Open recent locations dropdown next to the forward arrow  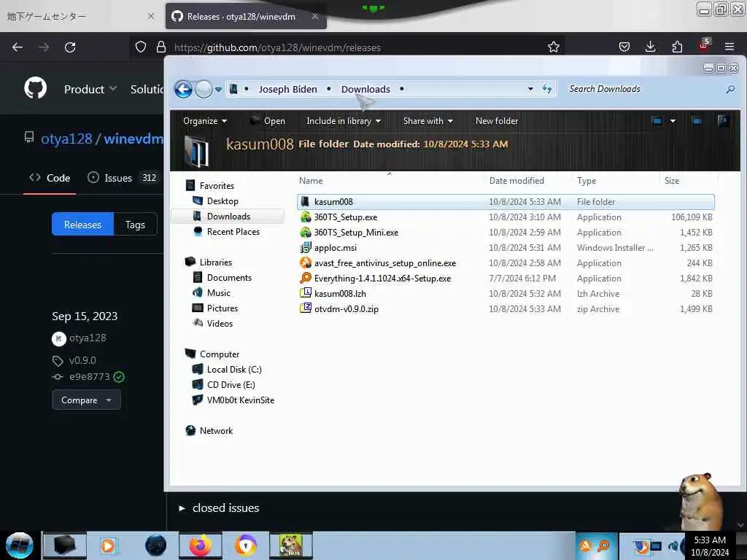tap(219, 90)
